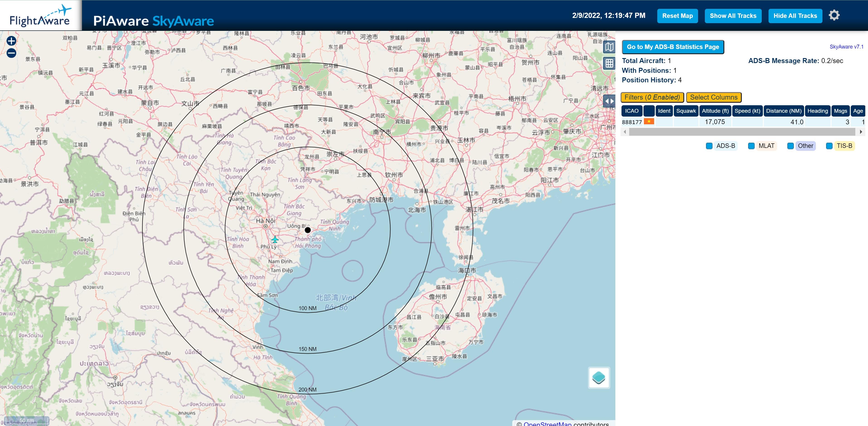The width and height of the screenshot is (868, 426).
Task: Click the PiAware SkyAware title
Action: [x=153, y=21]
